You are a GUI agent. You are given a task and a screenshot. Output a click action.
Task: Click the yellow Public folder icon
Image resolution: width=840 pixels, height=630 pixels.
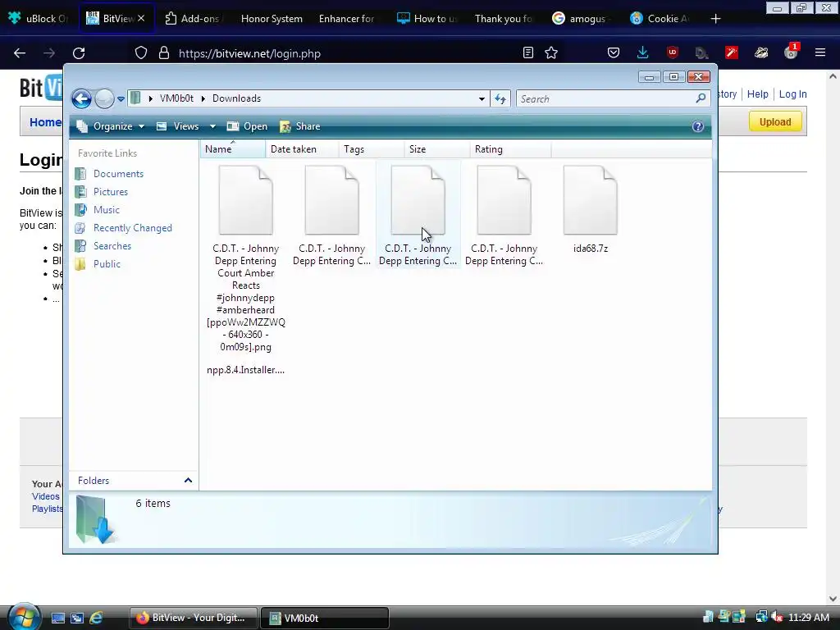click(x=80, y=264)
